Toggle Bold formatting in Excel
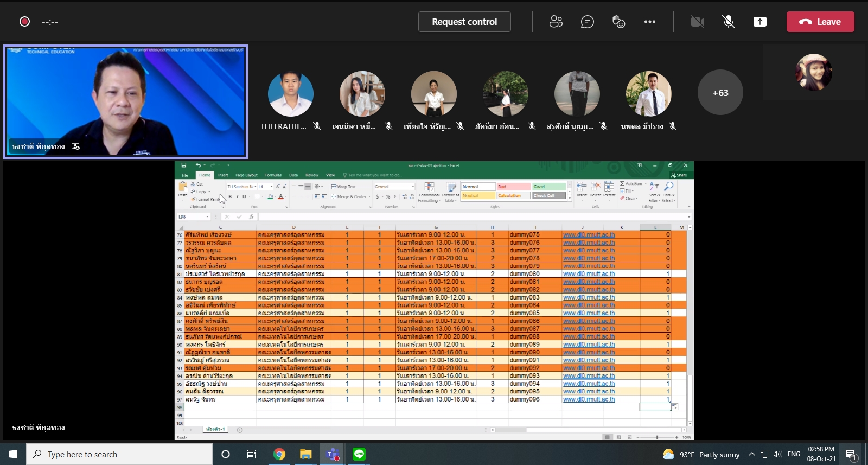The width and height of the screenshot is (868, 465). [x=230, y=196]
